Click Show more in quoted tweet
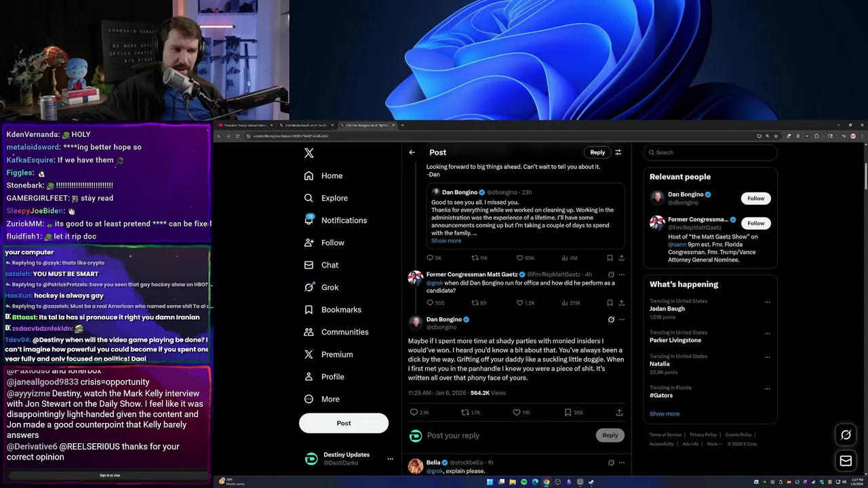The width and height of the screenshot is (868, 488). tap(446, 241)
